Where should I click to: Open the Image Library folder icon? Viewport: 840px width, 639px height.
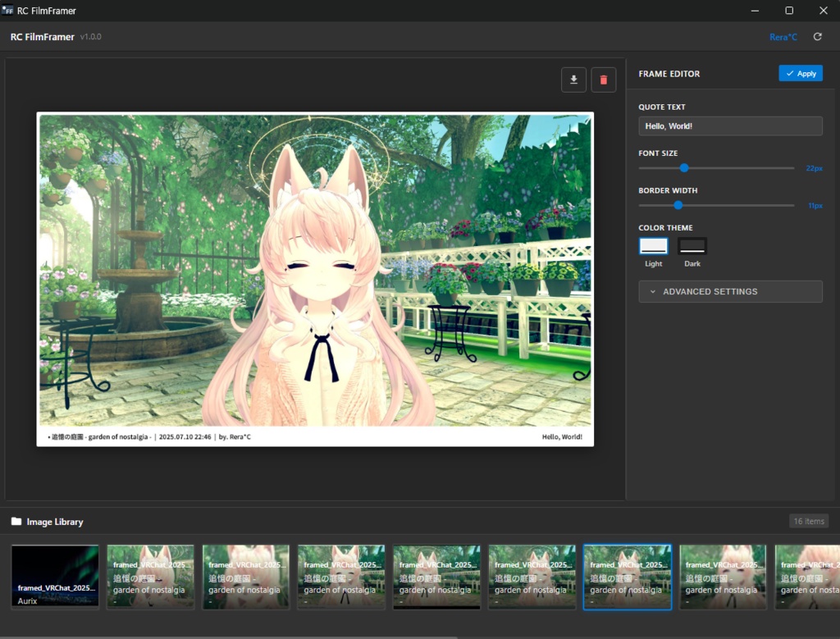pos(16,522)
